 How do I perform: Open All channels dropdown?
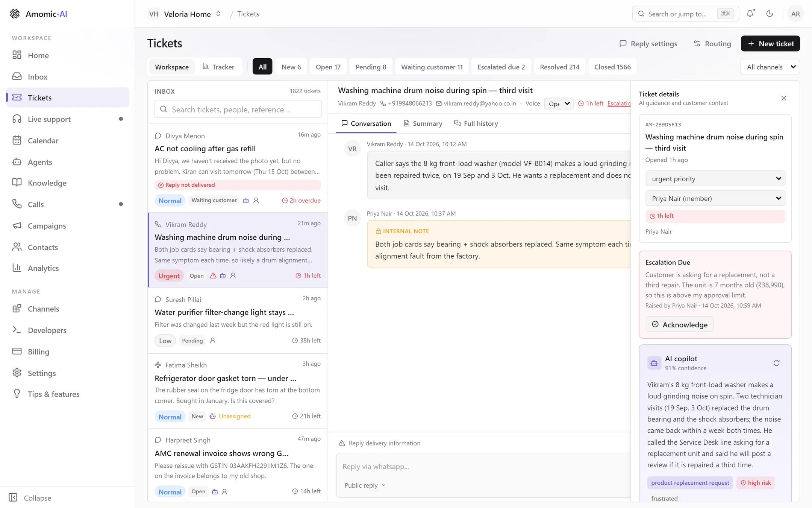pyautogui.click(x=770, y=67)
